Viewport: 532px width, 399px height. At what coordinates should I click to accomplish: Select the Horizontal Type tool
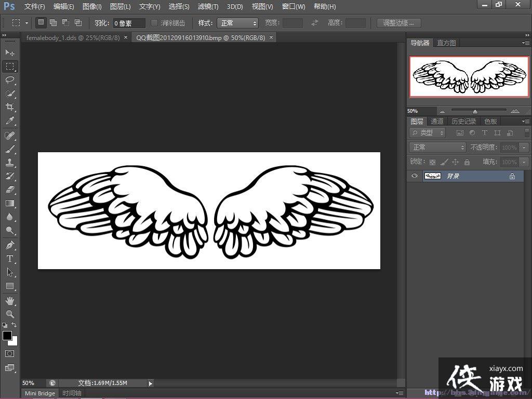(10, 259)
